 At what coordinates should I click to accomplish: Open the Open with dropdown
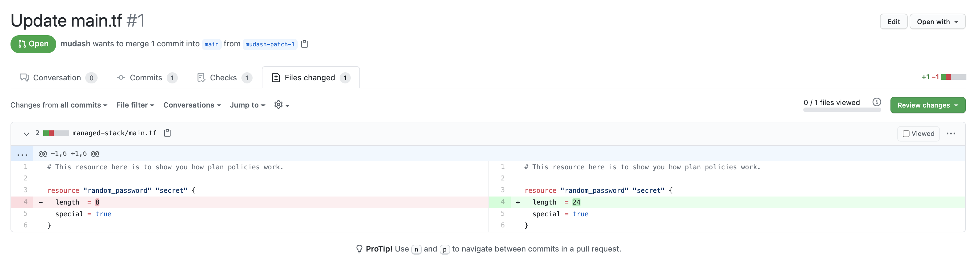(937, 22)
